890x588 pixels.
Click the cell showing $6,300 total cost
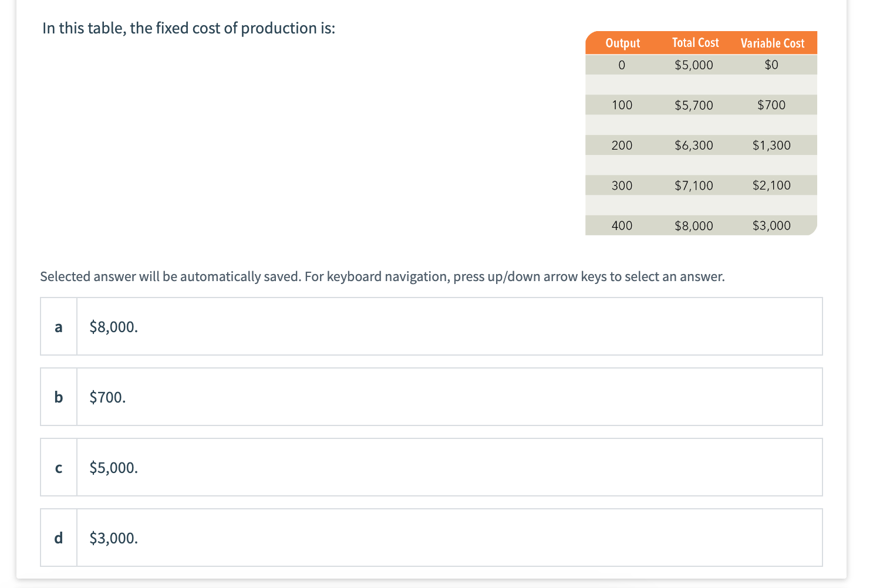[694, 145]
